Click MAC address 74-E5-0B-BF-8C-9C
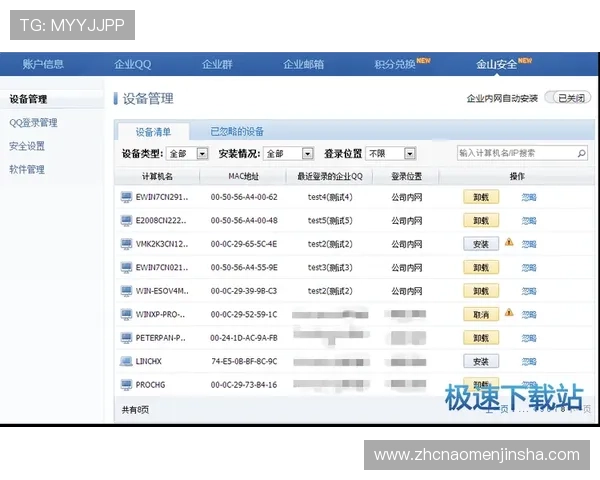Image resolution: width=600 pixels, height=480 pixels. pyautogui.click(x=244, y=361)
